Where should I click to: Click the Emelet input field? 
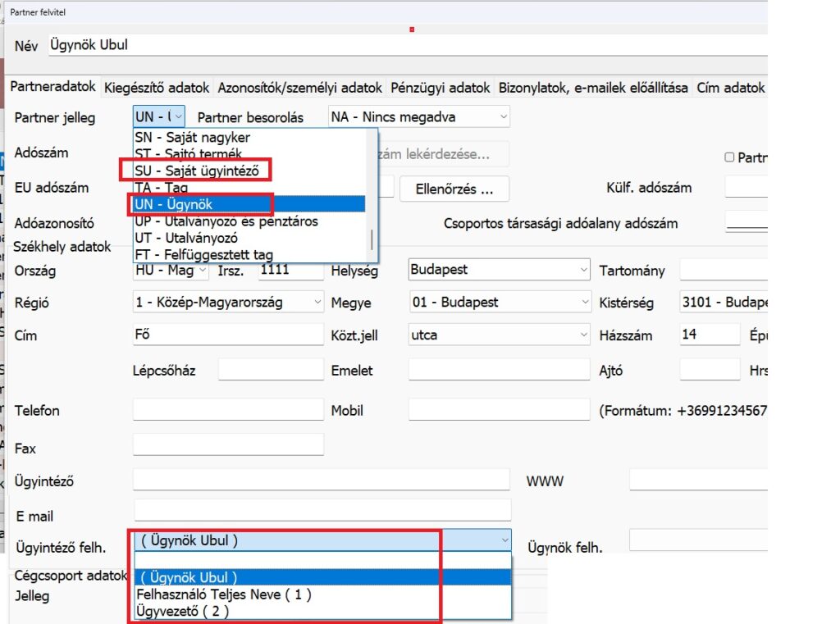point(500,370)
